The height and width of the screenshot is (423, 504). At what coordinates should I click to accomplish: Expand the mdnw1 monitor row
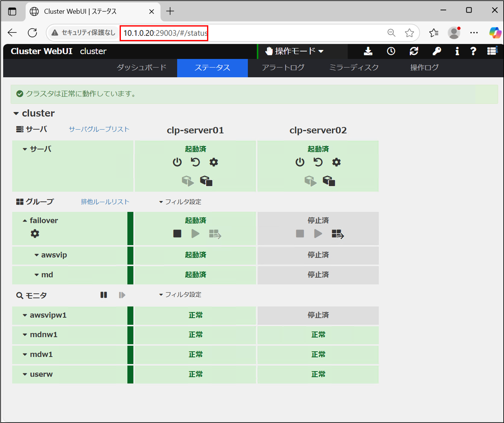click(25, 335)
